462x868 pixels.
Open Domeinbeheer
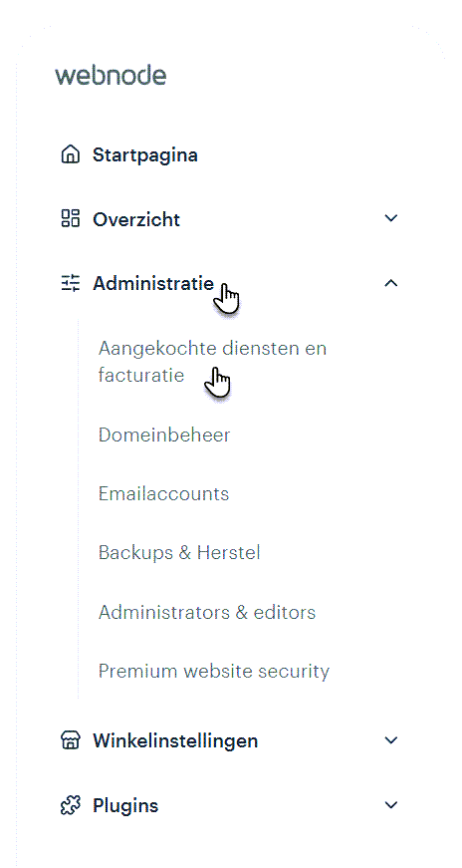tap(164, 435)
